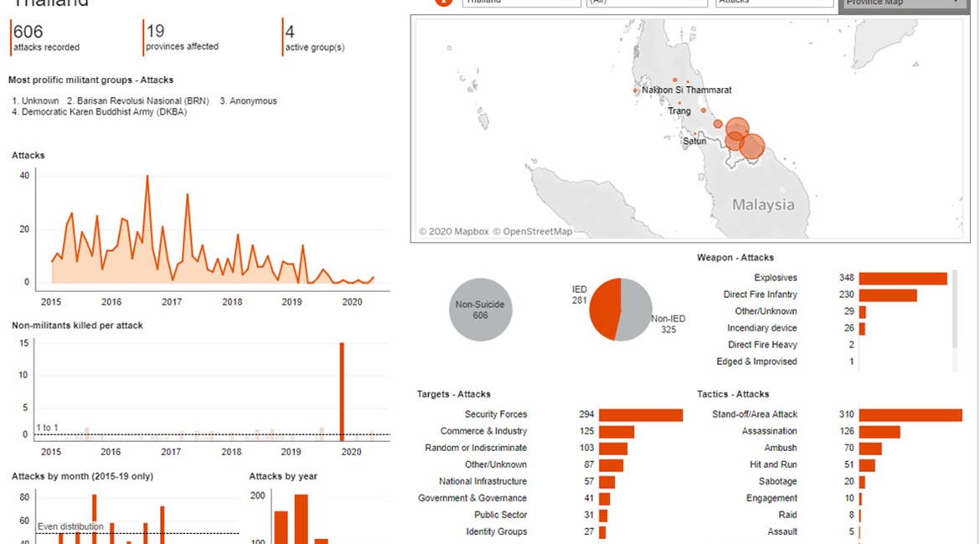Select the Public Sector bar

(x=603, y=516)
